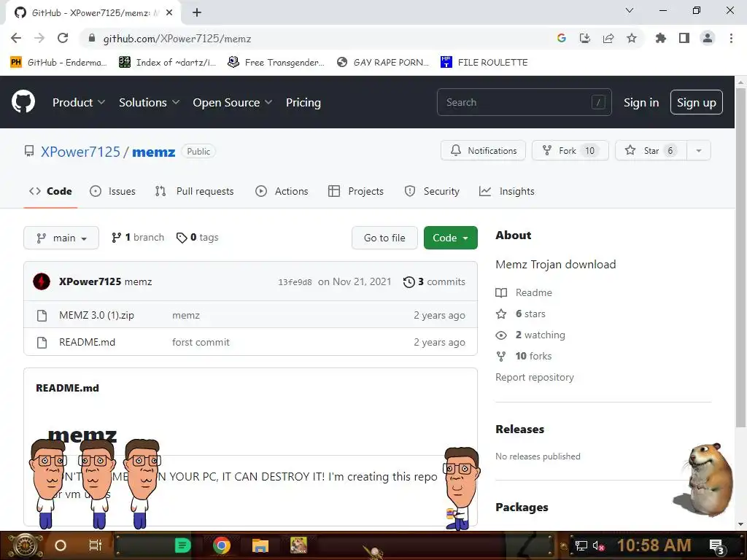
Task: Click Sign in
Action: click(x=641, y=102)
